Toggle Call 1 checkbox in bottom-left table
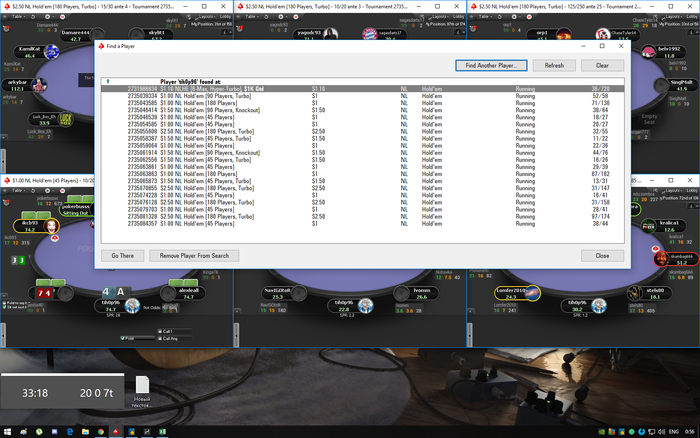This screenshot has width=700, height=438. (160, 331)
